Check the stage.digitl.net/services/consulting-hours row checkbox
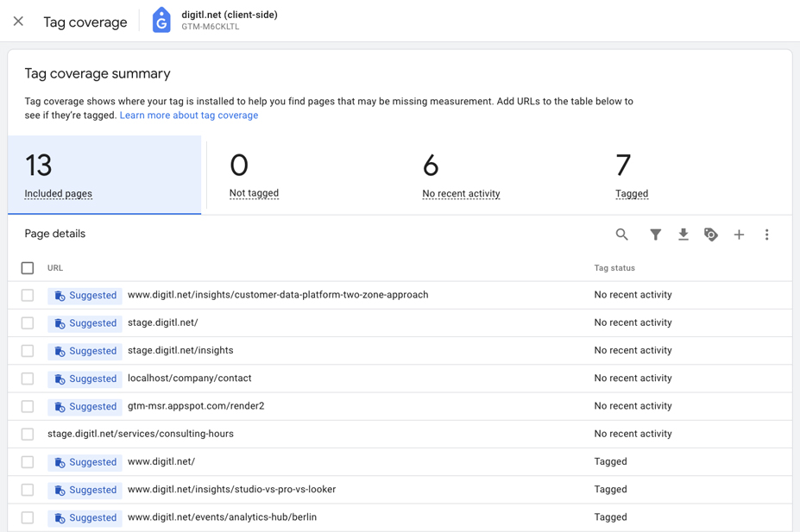This screenshot has width=800, height=532. pos(28,435)
